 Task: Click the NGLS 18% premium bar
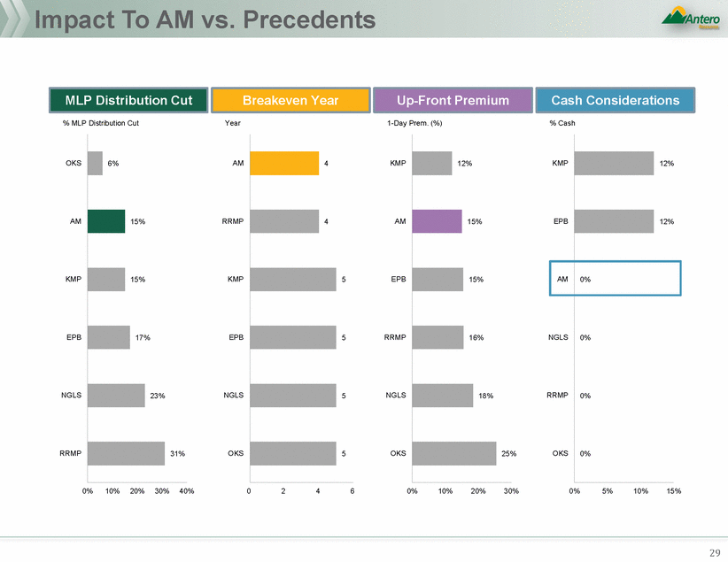pyautogui.click(x=442, y=395)
